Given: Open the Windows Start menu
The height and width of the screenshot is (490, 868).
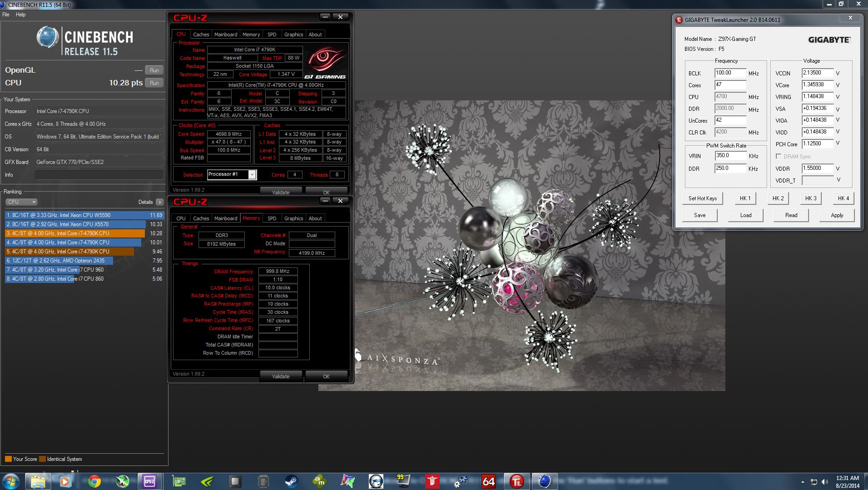Looking at the screenshot, I should tap(11, 481).
